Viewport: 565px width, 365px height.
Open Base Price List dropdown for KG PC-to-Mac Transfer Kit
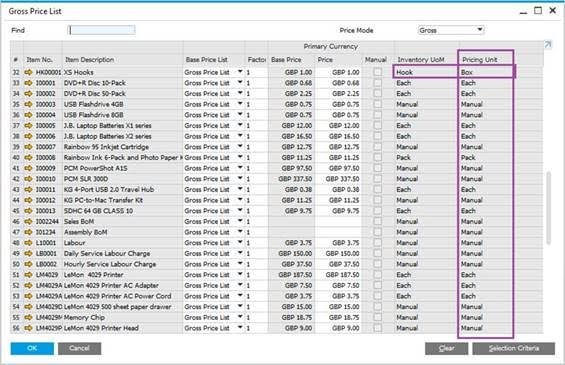240,200
